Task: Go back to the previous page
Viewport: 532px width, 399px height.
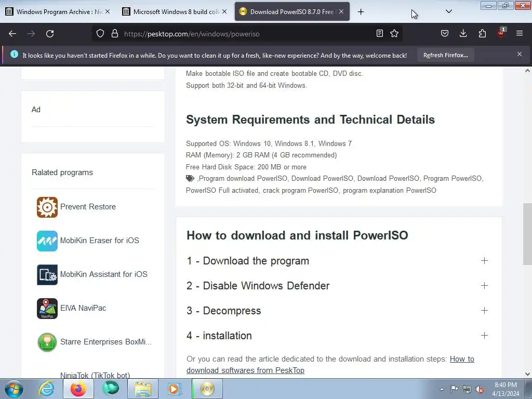Action: 12,34
